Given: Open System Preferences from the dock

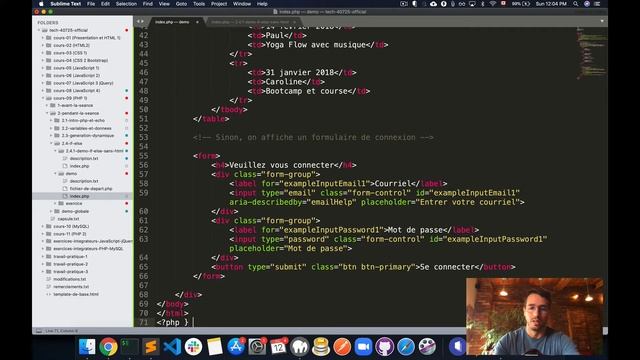Looking at the screenshot, I should click(257, 347).
